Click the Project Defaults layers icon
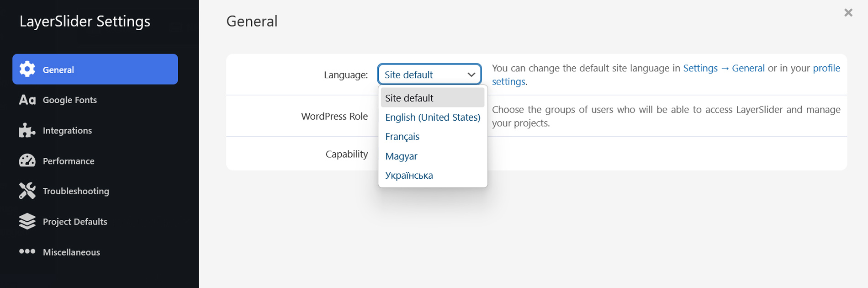Image resolution: width=868 pixels, height=288 pixels. point(27,221)
